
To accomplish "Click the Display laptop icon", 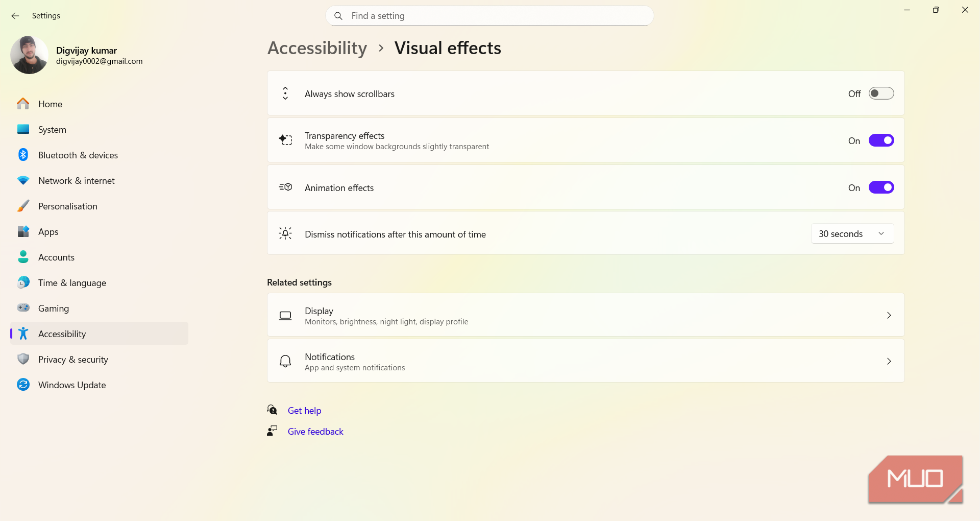I will (285, 316).
